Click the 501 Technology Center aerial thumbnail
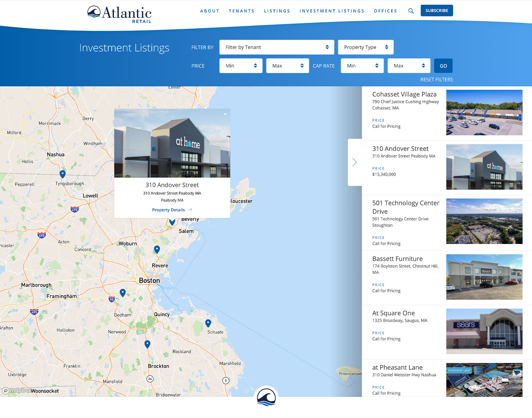This screenshot has width=532, height=418. [484, 221]
